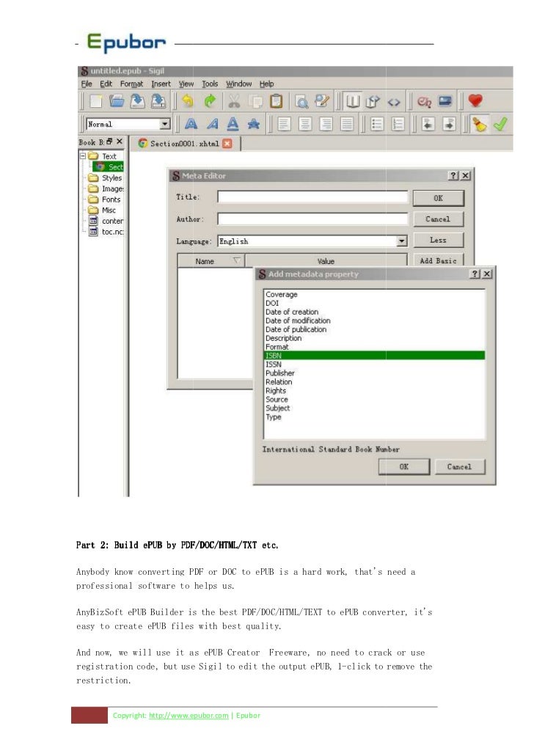Open the Normal style dropdown

164,125
